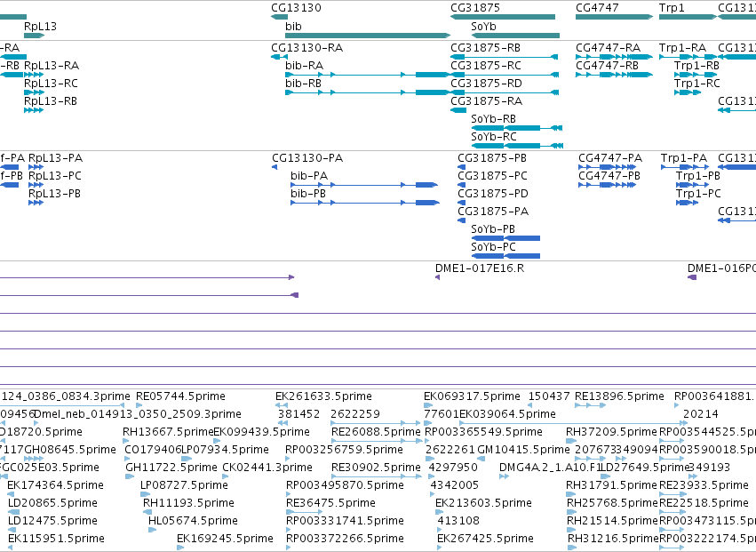Select the "CG4747-PB" protein label
The width and height of the screenshot is (756, 552).
[609, 176]
